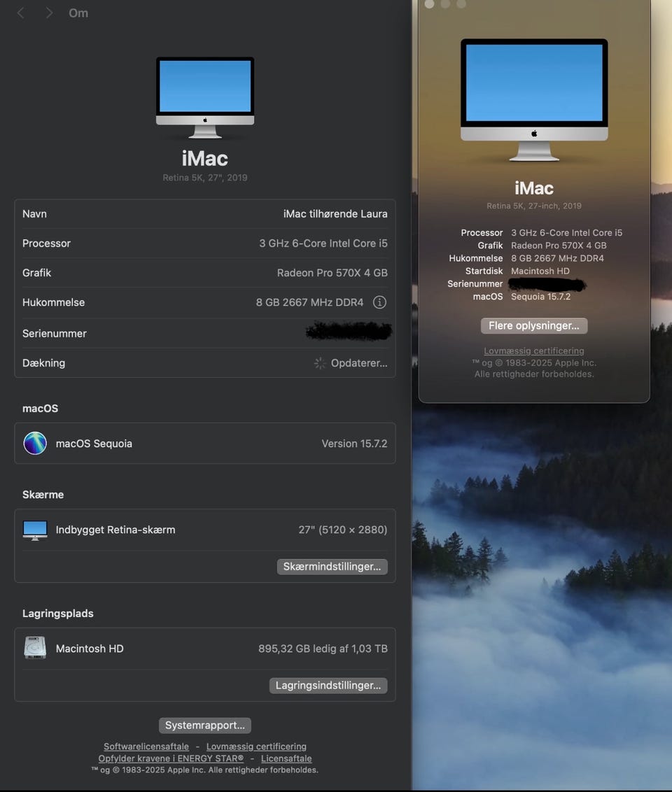Click the Skærme section heading

tap(43, 495)
